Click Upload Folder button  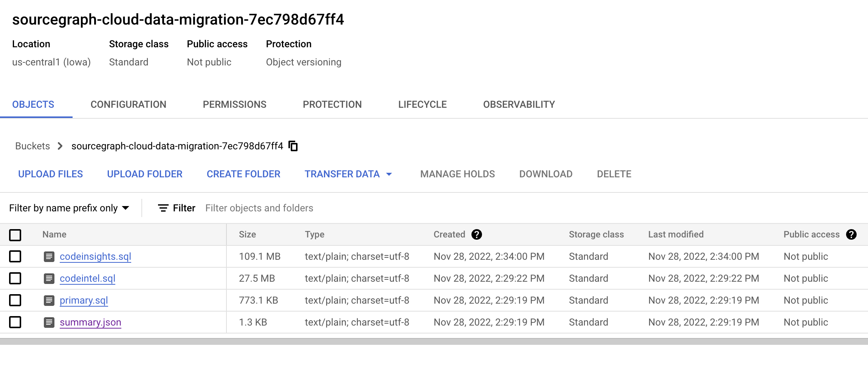click(145, 174)
